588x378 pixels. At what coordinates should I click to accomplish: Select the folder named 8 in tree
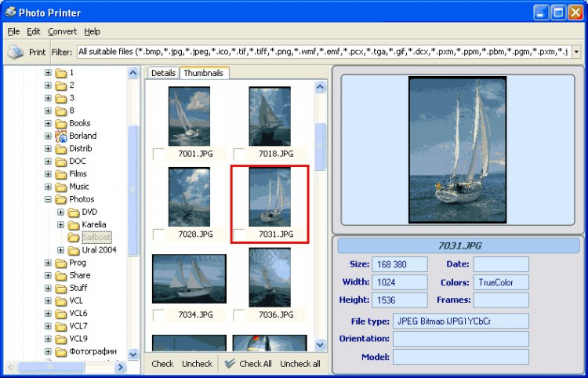[x=71, y=111]
